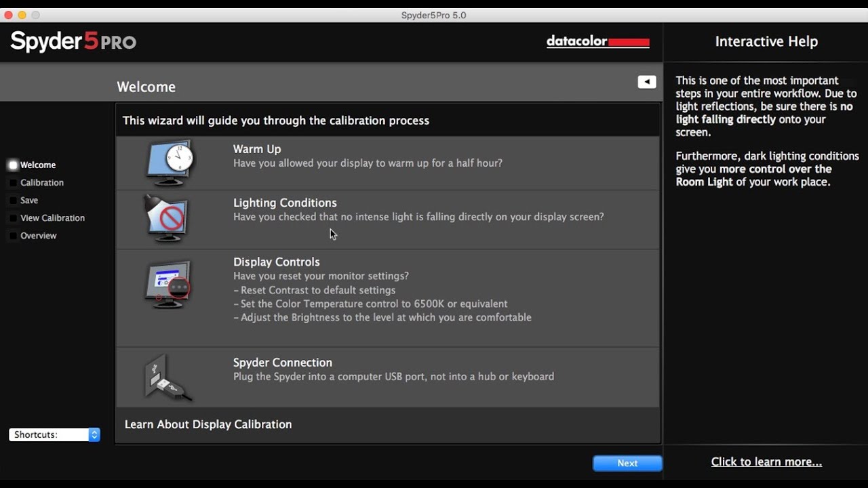Click the Warm Up clock monitor icon

click(x=170, y=163)
